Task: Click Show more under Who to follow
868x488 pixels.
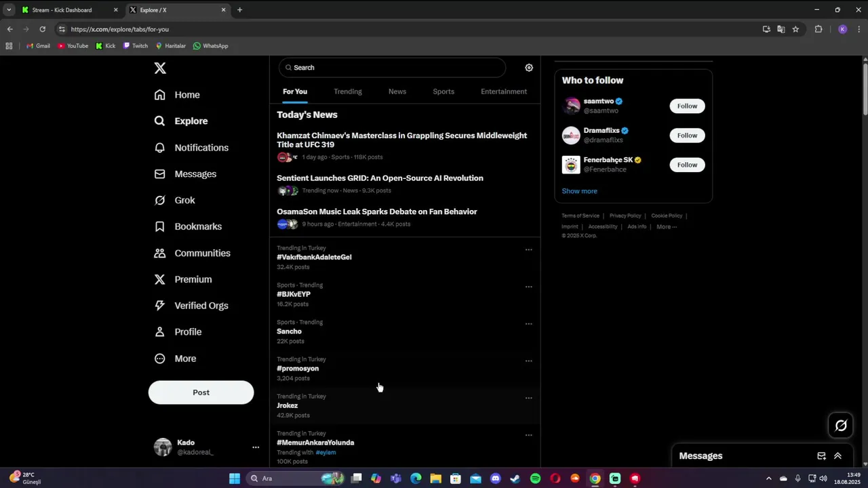Action: (x=579, y=191)
